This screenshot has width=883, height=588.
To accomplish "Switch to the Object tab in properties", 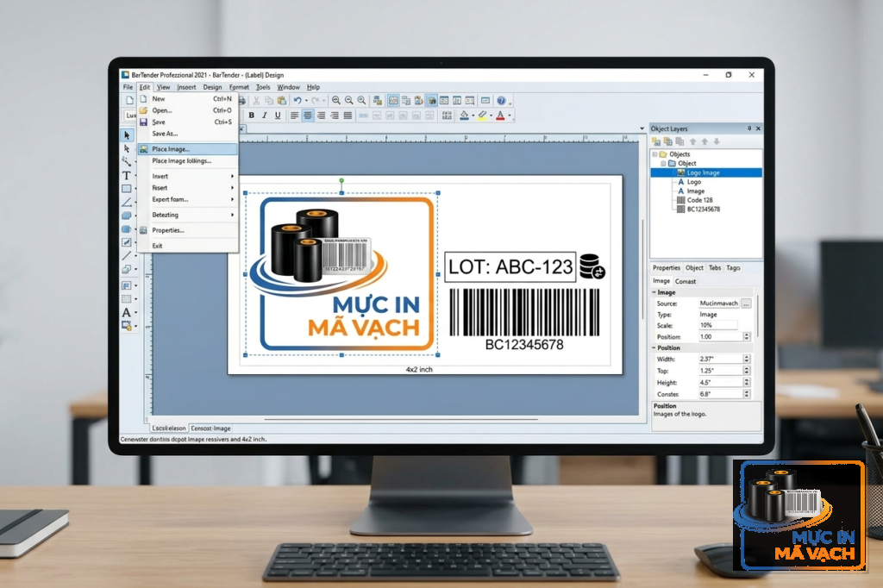I will point(694,268).
